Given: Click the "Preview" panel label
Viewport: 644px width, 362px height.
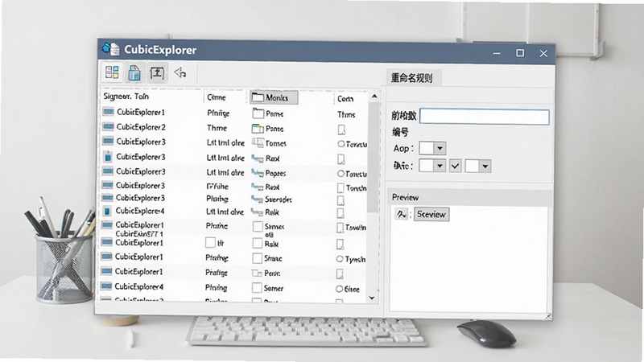Looking at the screenshot, I should pos(406,197).
